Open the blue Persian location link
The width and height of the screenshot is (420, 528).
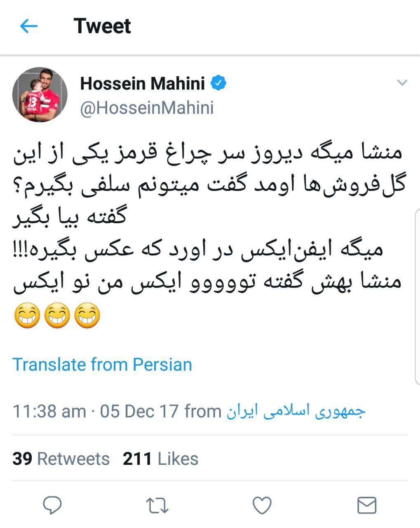pyautogui.click(x=296, y=412)
